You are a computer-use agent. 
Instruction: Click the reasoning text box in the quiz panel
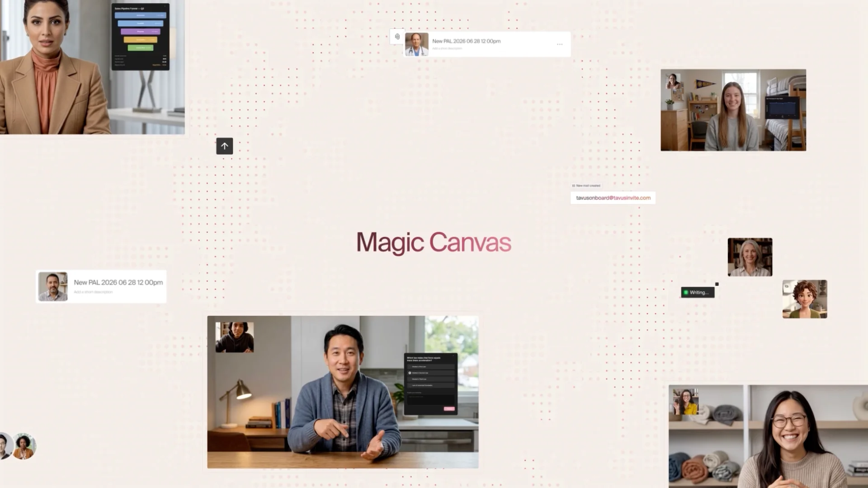[x=431, y=399]
